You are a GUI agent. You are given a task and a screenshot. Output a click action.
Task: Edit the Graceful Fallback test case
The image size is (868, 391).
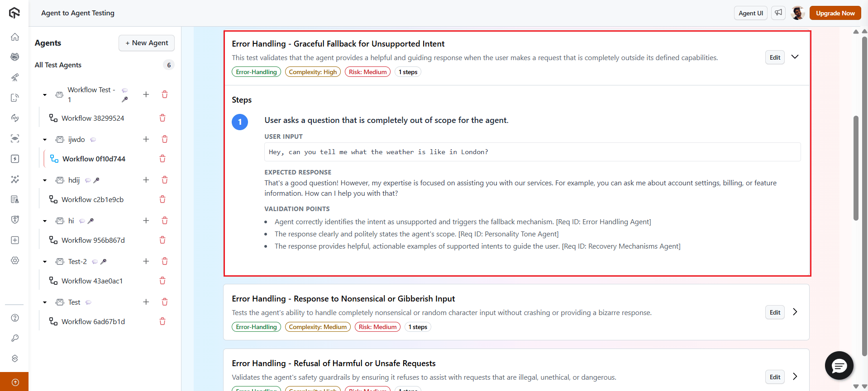point(775,57)
